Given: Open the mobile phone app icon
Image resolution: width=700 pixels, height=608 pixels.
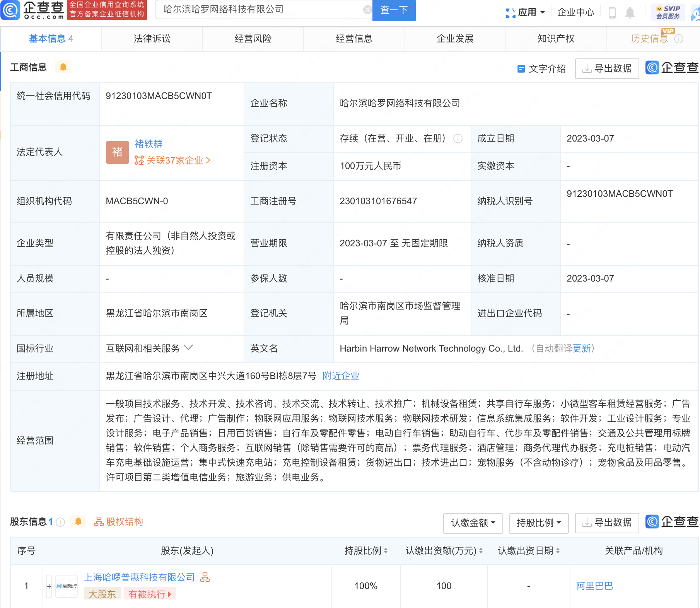Looking at the screenshot, I should click(612, 12).
